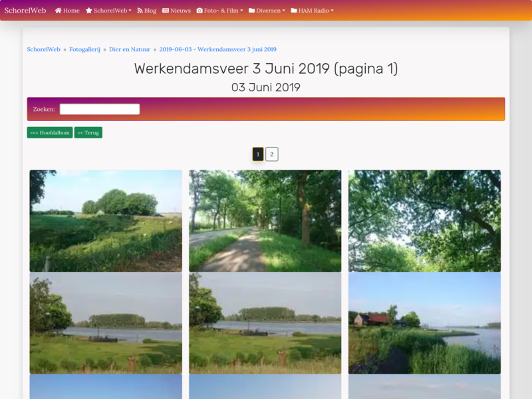Click the folder icon beside Diversen

point(252,11)
